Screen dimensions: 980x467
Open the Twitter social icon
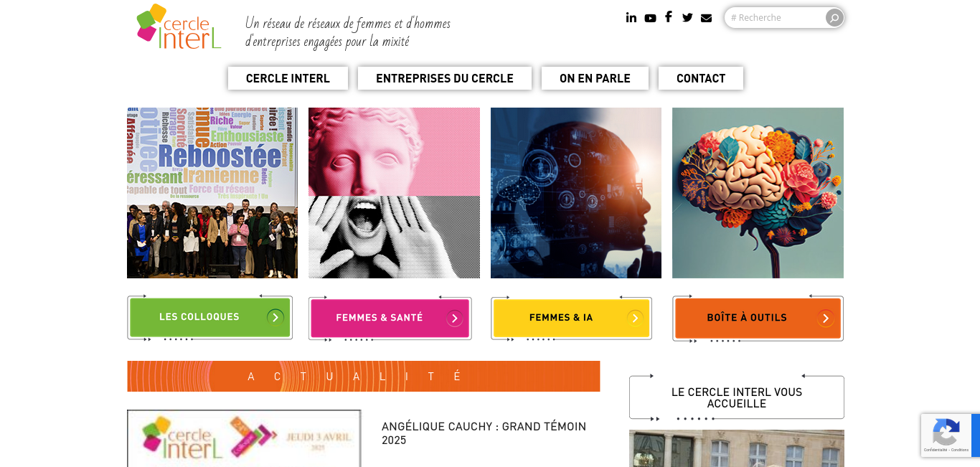point(687,18)
